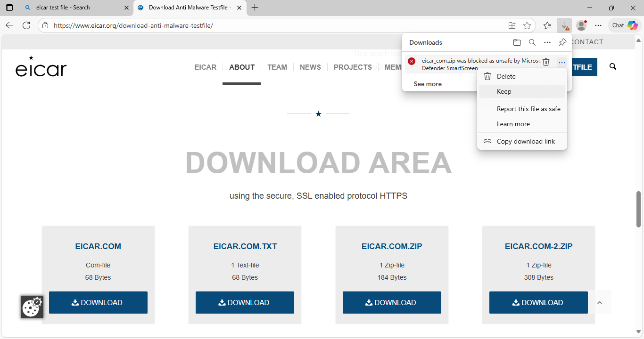Open the tab actions menu icon
The width and height of the screenshot is (644, 339).
coord(9,8)
